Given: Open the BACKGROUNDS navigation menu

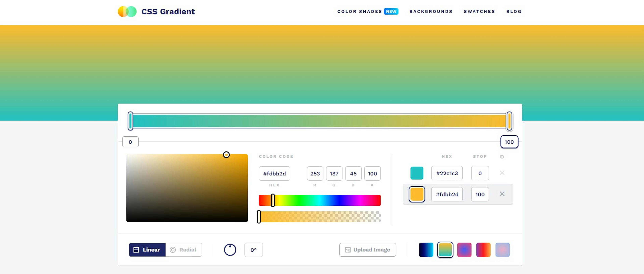Looking at the screenshot, I should 431,11.
